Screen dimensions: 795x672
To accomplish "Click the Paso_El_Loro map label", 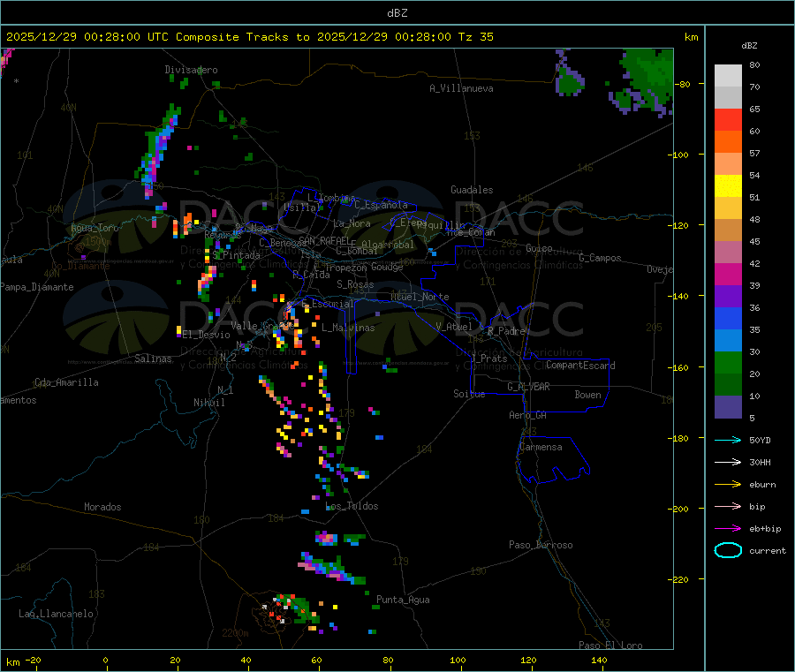I will coord(610,646).
